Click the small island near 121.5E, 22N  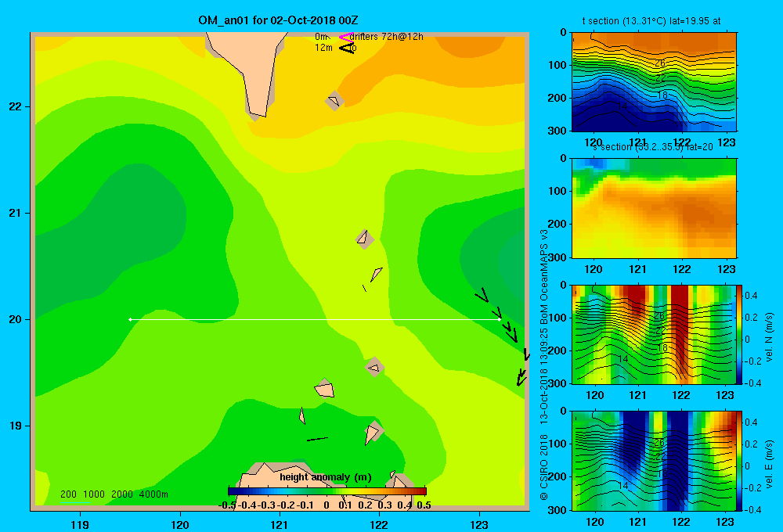[334, 101]
